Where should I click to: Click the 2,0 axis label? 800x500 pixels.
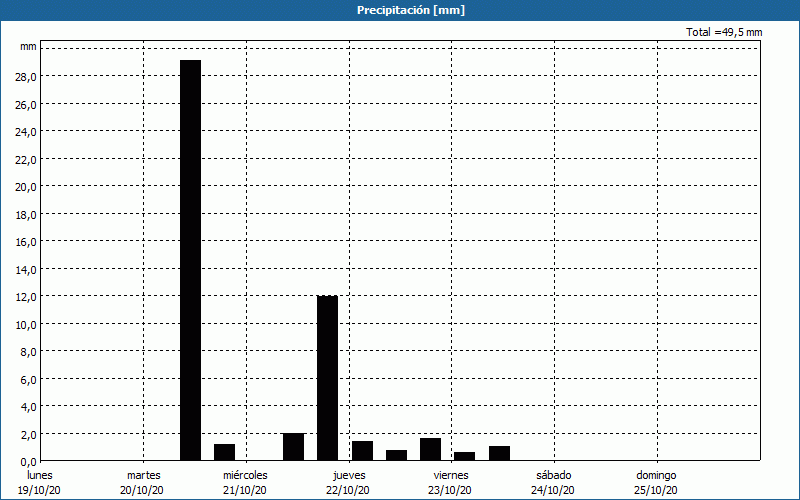pyautogui.click(x=29, y=434)
